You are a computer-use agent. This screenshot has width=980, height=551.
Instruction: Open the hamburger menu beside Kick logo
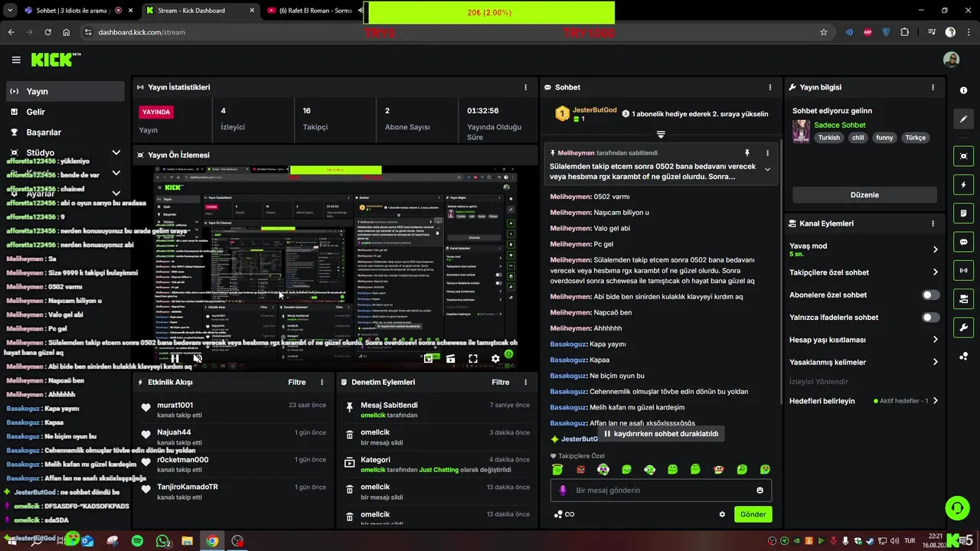(16, 60)
